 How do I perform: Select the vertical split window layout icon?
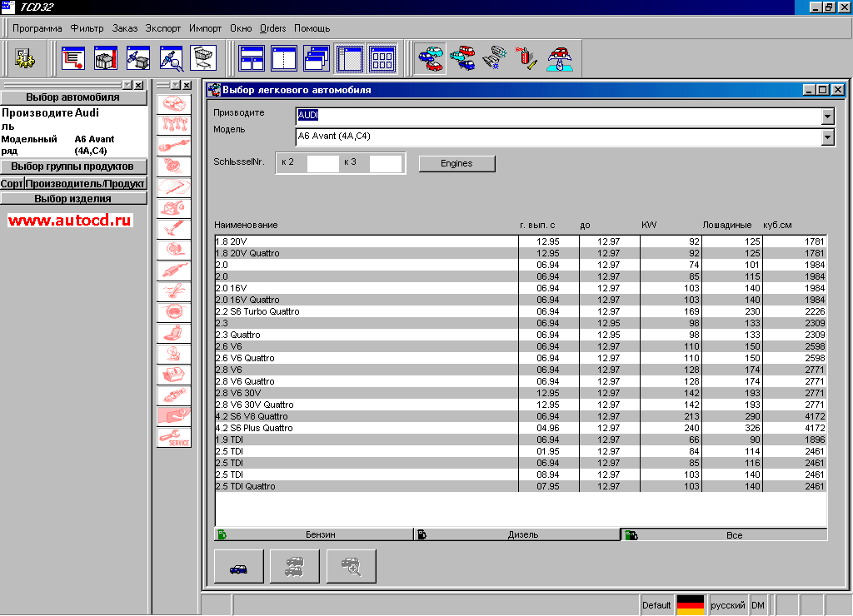click(x=284, y=58)
